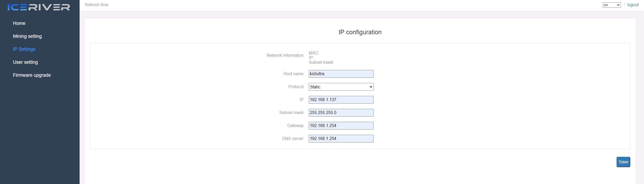Click the Subnet mask field with 255.255.255.0

click(x=341, y=113)
